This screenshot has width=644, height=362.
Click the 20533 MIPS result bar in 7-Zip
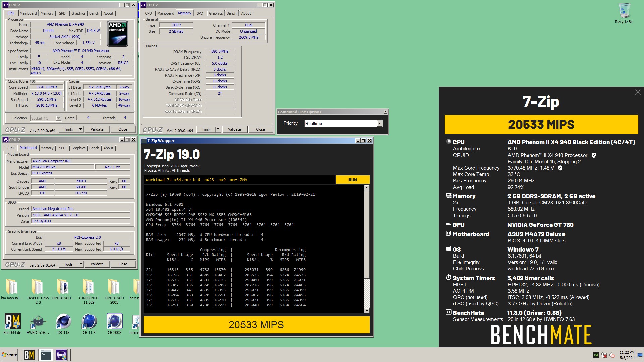[x=257, y=325]
